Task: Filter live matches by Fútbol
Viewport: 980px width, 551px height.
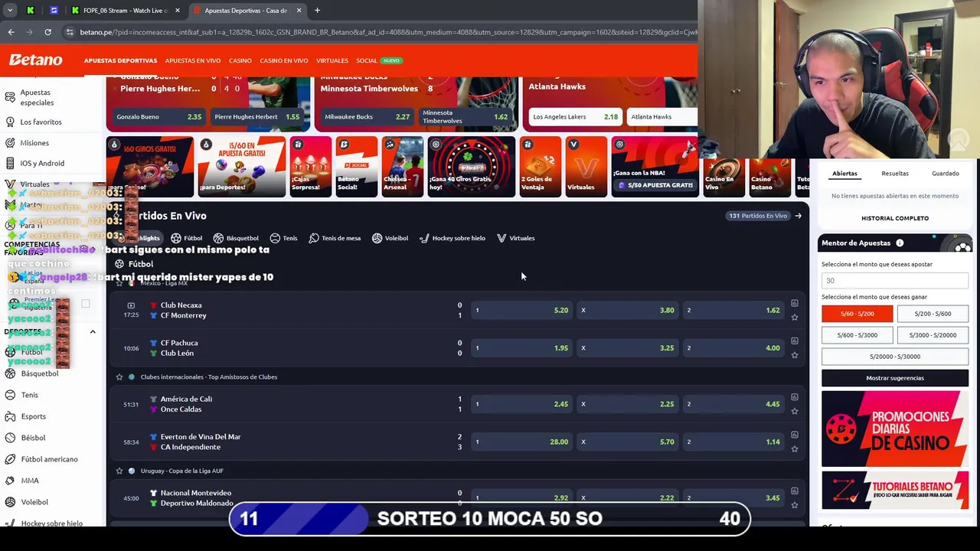Action: (x=187, y=238)
